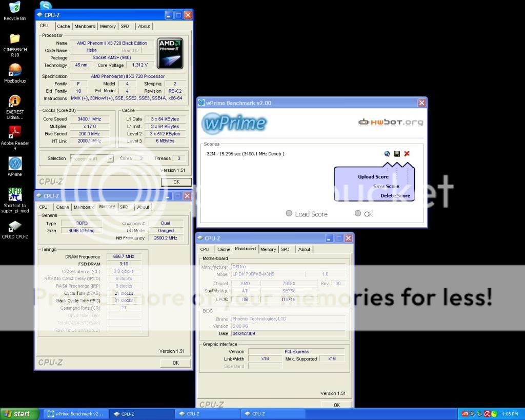Select the CPUID CPU-Z desktop shortcut

click(x=15, y=230)
